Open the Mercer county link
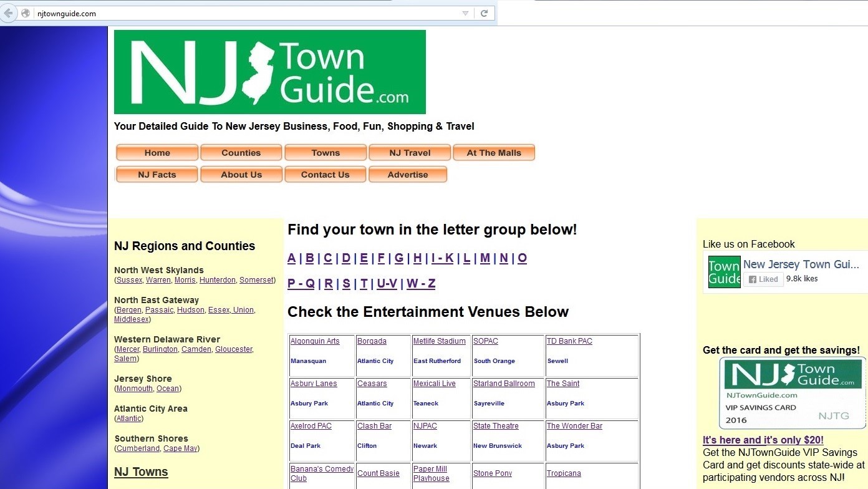Image resolution: width=868 pixels, height=489 pixels. 128,349
